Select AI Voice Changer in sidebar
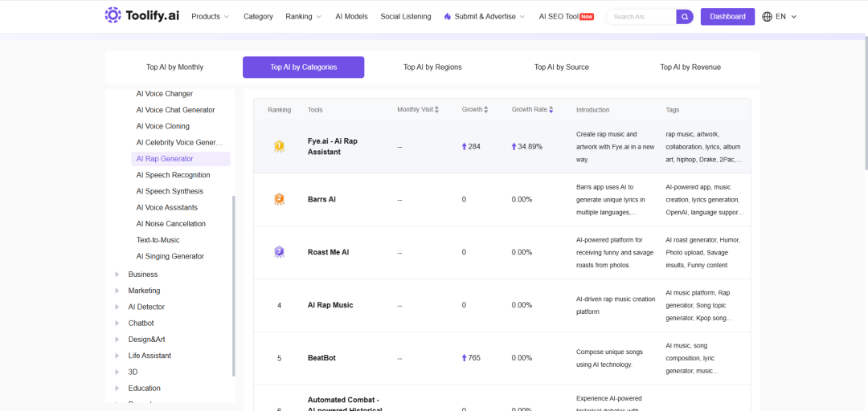Image resolution: width=868 pixels, height=411 pixels. click(x=165, y=94)
